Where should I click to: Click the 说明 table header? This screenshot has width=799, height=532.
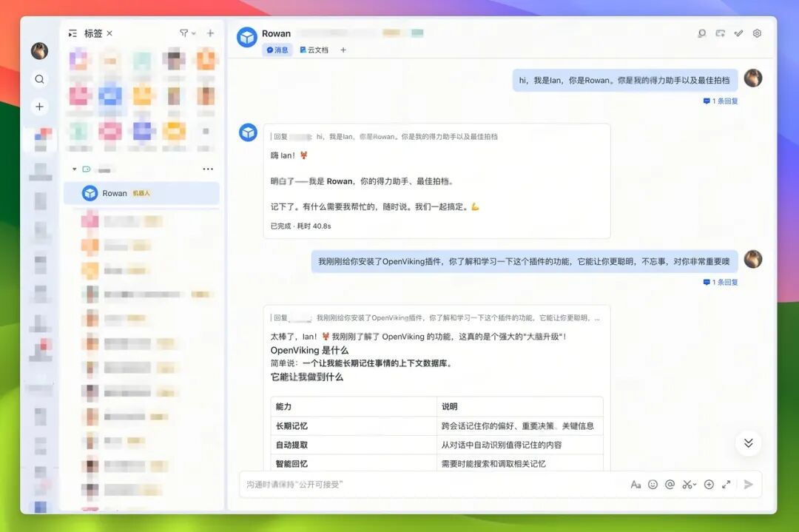point(520,407)
